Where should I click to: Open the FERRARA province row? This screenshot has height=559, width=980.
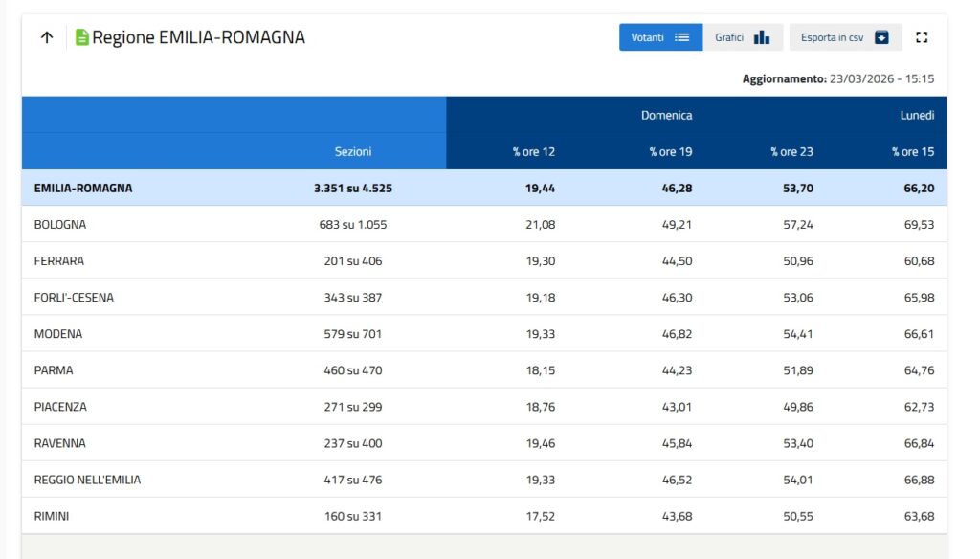point(59,261)
